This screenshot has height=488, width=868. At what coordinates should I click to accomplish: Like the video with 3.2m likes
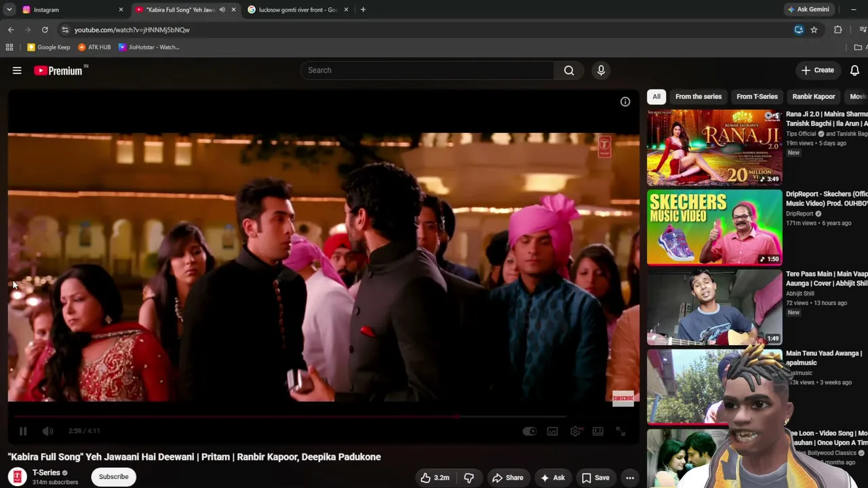pos(435,478)
